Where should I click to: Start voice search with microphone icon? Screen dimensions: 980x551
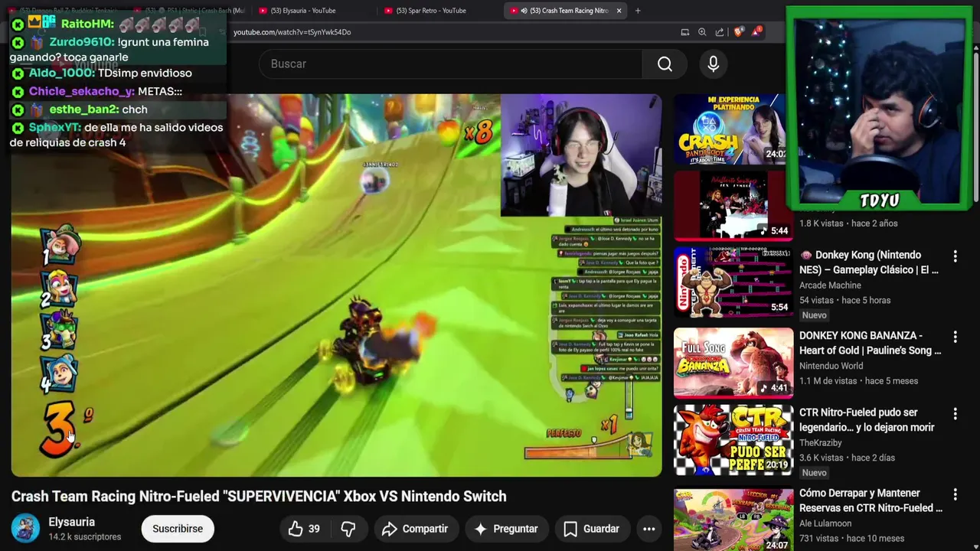[x=713, y=64]
